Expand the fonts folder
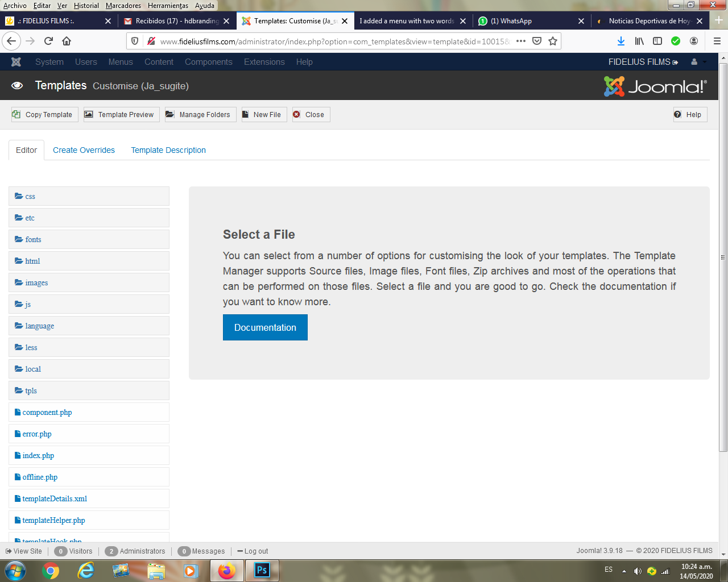Viewport: 728px width, 582px height. 89,239
